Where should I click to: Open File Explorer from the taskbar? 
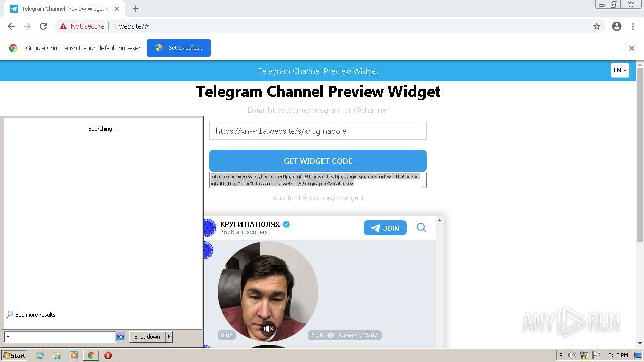[57, 355]
